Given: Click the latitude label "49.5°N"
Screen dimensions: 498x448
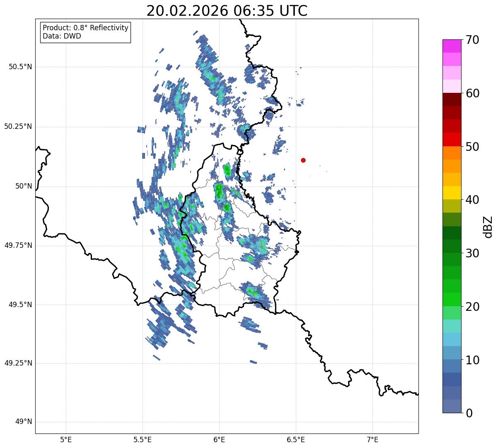Looking at the screenshot, I should click(x=20, y=305).
